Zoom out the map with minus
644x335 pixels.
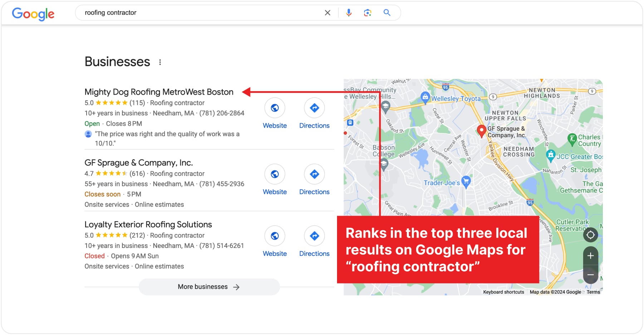point(591,275)
